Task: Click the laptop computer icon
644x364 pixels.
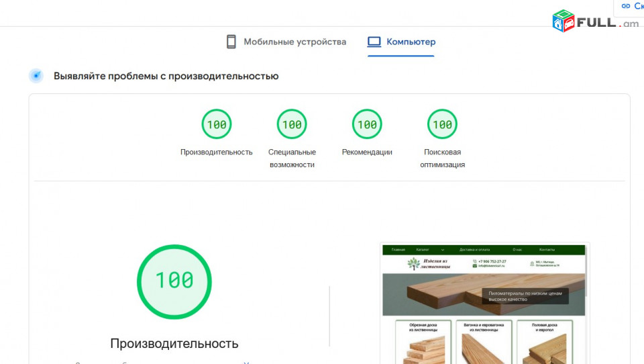Action: point(374,42)
